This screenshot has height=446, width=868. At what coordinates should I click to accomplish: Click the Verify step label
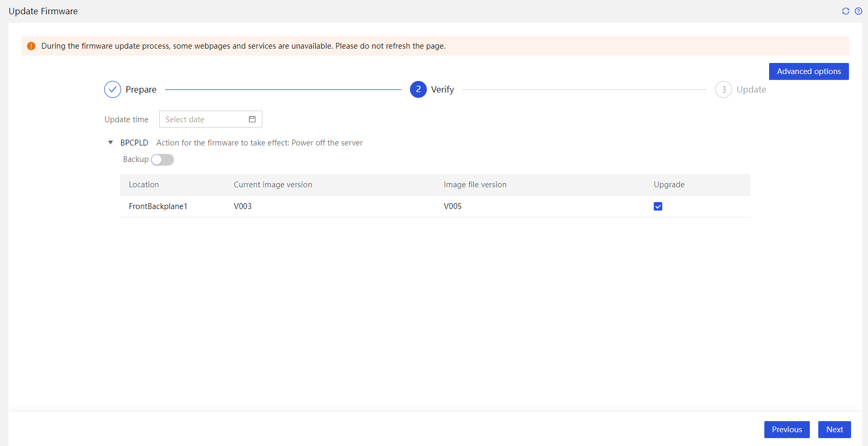coord(443,89)
